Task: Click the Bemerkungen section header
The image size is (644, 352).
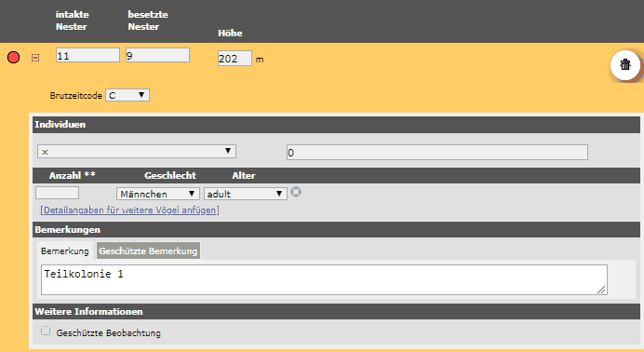Action: point(336,230)
